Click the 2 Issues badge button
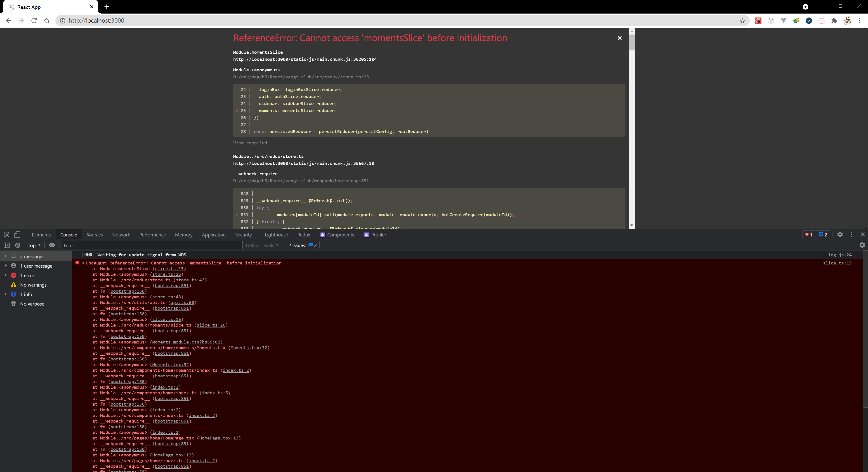The image size is (868, 472). pos(302,245)
